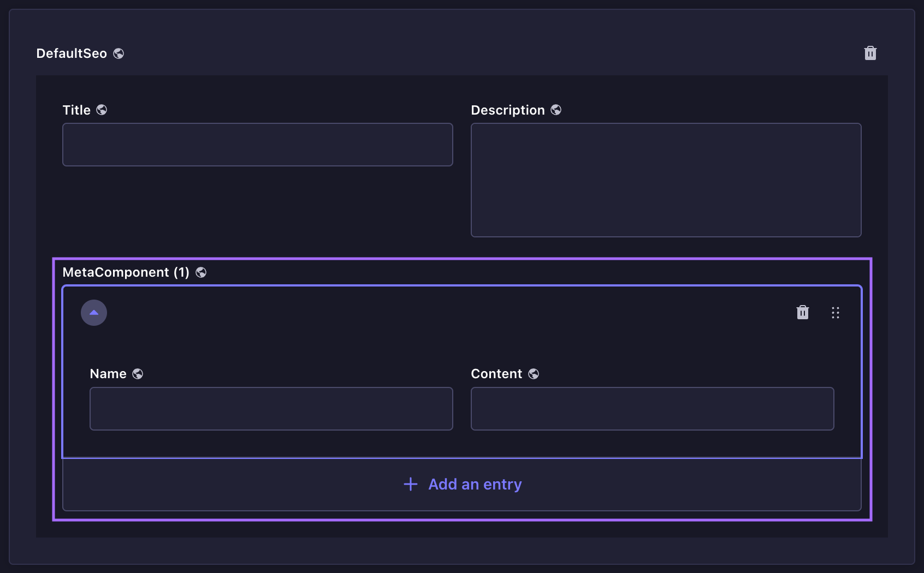Click the drag handle on MetaComponent entry
The width and height of the screenshot is (924, 573).
tap(835, 313)
